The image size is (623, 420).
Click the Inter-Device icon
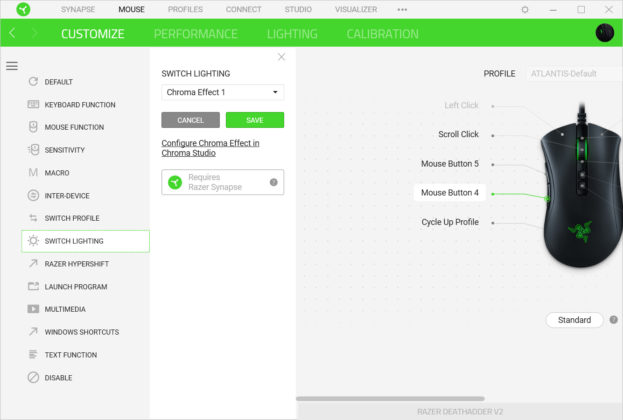[x=33, y=195]
